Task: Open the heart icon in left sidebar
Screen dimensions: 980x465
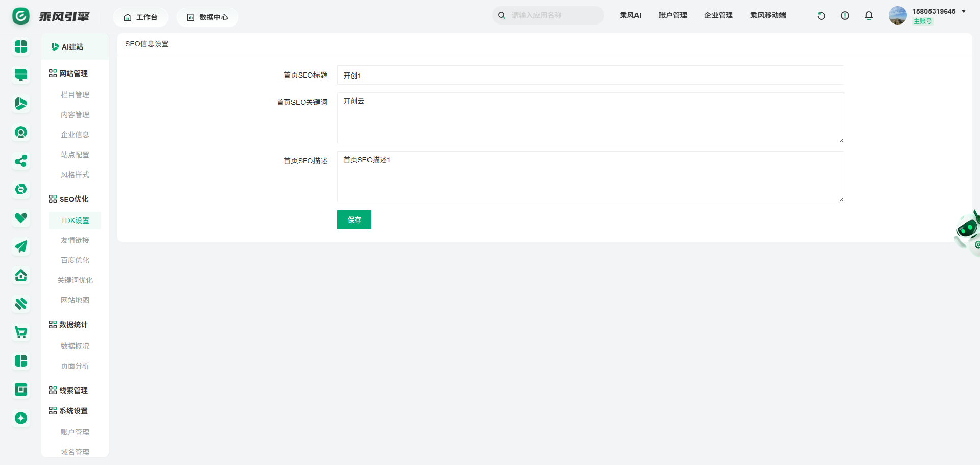Action: (x=21, y=218)
